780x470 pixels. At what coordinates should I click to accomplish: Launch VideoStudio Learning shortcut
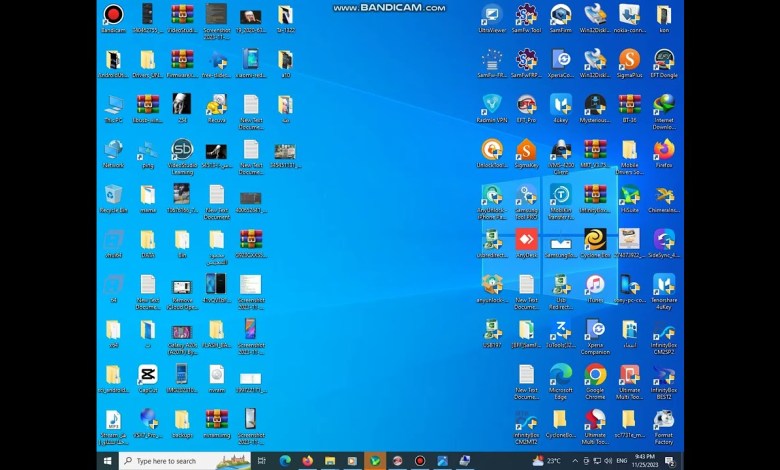click(182, 157)
